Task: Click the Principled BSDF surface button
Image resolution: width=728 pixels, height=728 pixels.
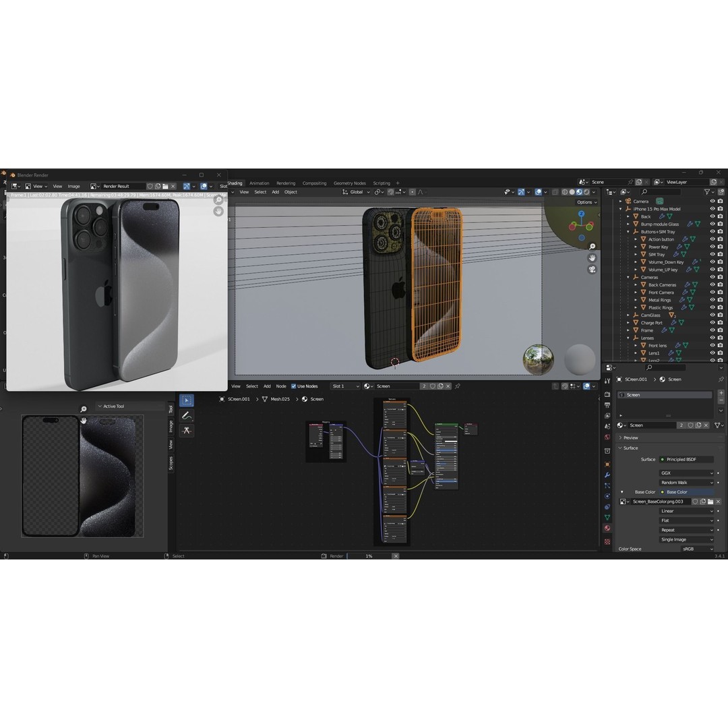Action: coord(686,460)
